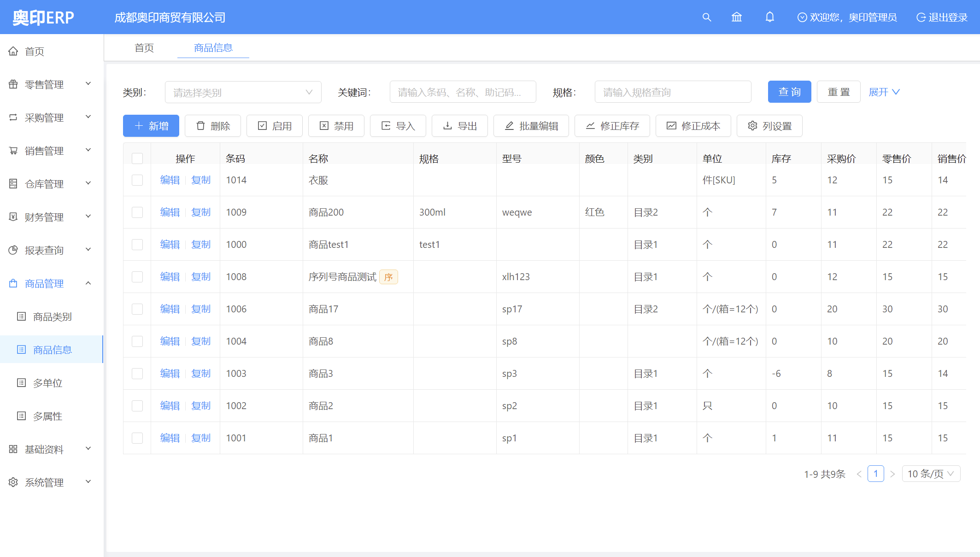Check the row checkbox for 商品test1
980x557 pixels.
tap(137, 245)
